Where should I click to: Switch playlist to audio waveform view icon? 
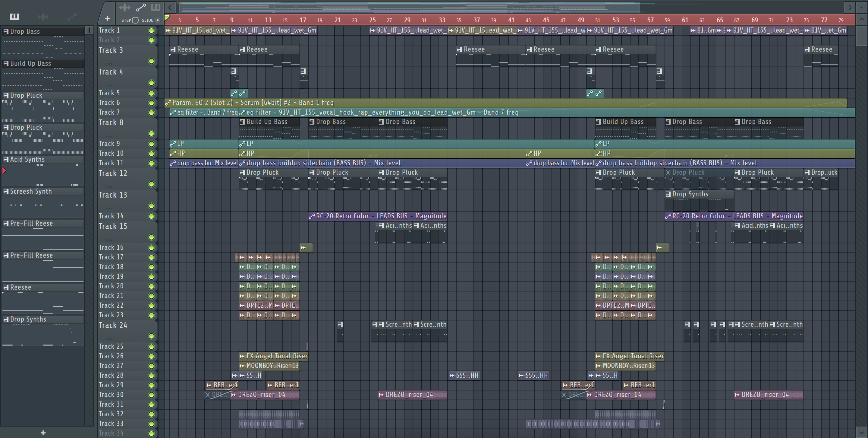click(x=124, y=7)
